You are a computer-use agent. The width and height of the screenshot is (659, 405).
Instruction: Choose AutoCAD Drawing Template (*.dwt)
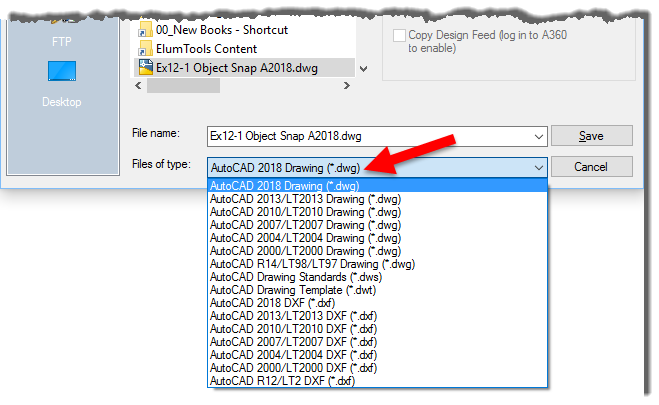377,290
